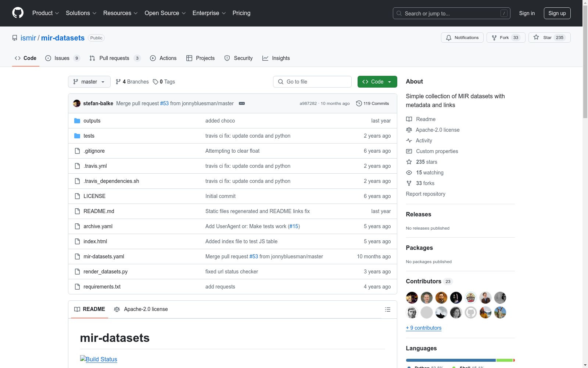Open the Insights tab
This screenshot has height=368, width=588.
[276, 58]
